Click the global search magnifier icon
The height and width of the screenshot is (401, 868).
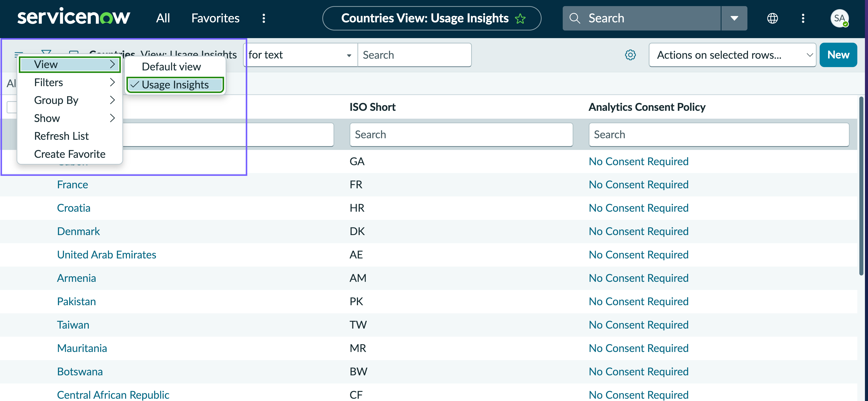click(574, 18)
